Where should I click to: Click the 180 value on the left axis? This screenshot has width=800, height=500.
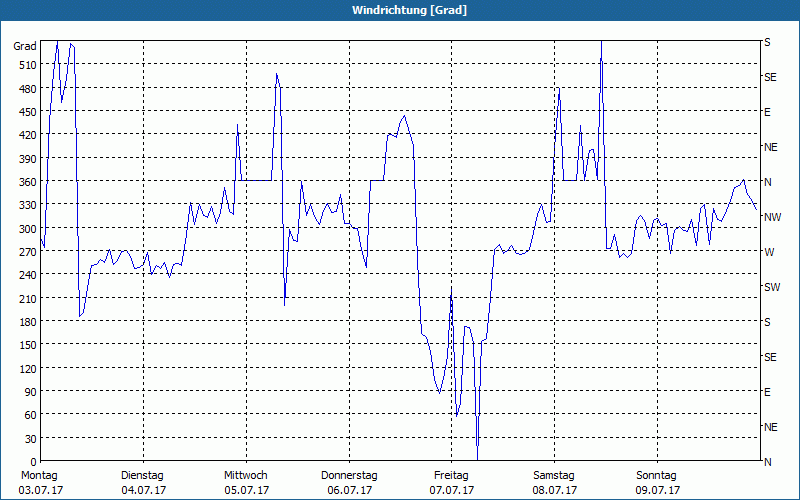[28, 322]
